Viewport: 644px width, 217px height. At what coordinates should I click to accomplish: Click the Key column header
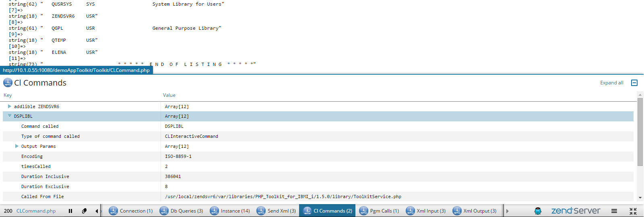(x=8, y=95)
